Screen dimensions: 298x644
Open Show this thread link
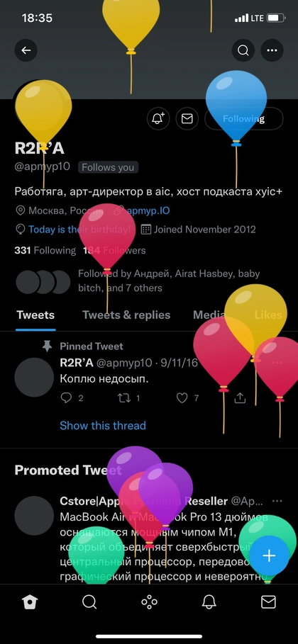point(103,426)
